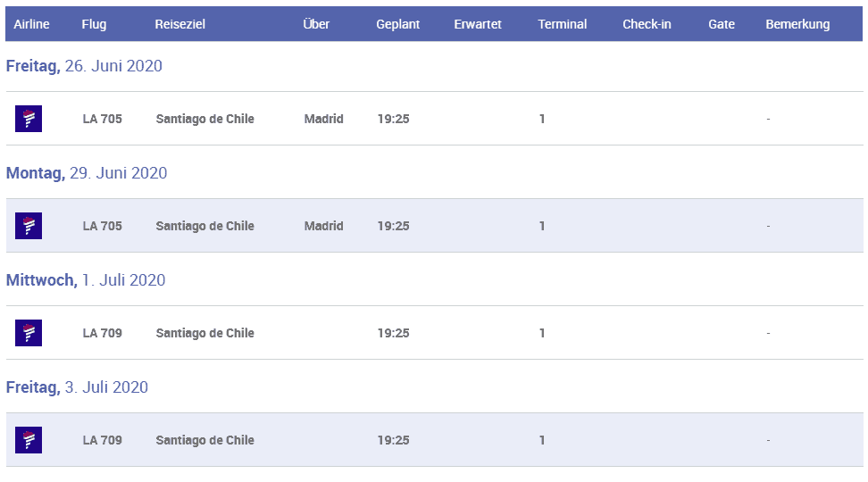Click the Flug column header
This screenshot has height=482, width=868.
coord(94,24)
